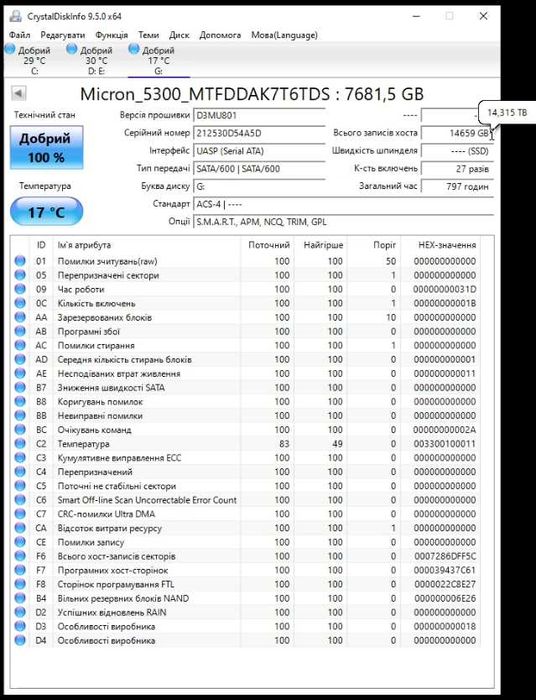Open the Файл menu
Viewport: 536px width, 700px height.
tap(20, 35)
